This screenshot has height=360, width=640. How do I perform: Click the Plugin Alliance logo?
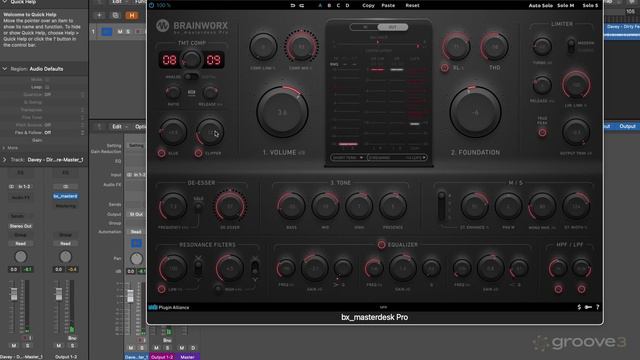[169, 307]
